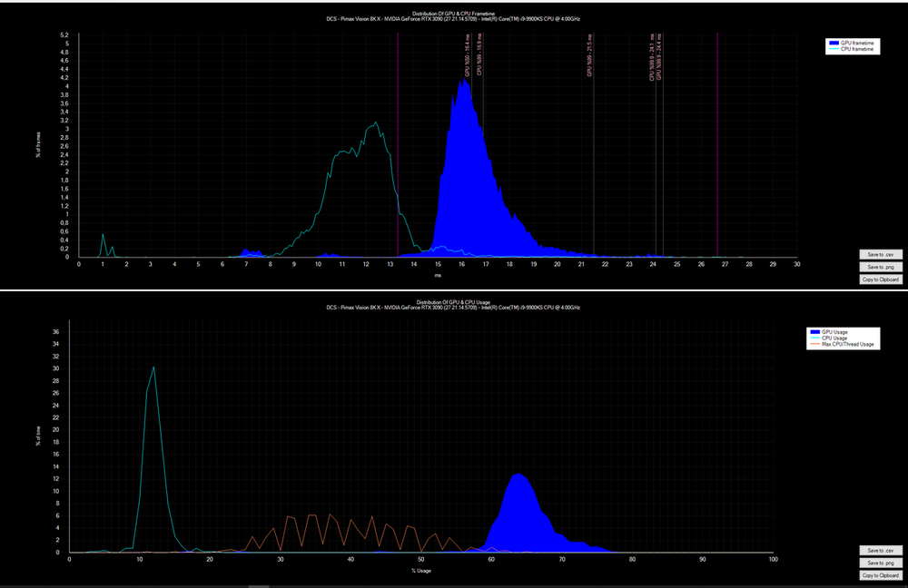The width and height of the screenshot is (908, 588).
Task: Click Save to .csv under the frametime chart
Action: pyautogui.click(x=880, y=255)
